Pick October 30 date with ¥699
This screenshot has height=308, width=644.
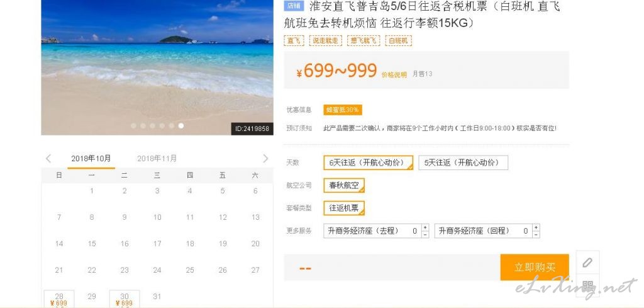pos(125,299)
